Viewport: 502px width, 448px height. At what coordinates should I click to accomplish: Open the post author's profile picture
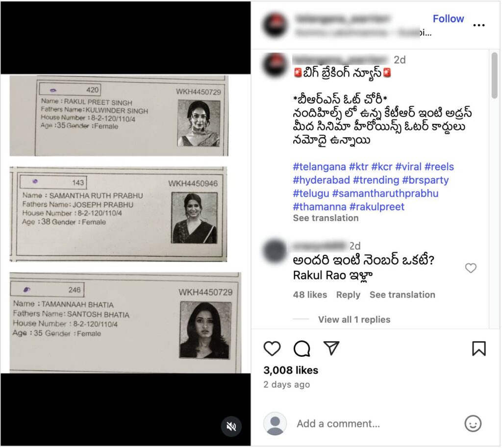[x=275, y=25]
